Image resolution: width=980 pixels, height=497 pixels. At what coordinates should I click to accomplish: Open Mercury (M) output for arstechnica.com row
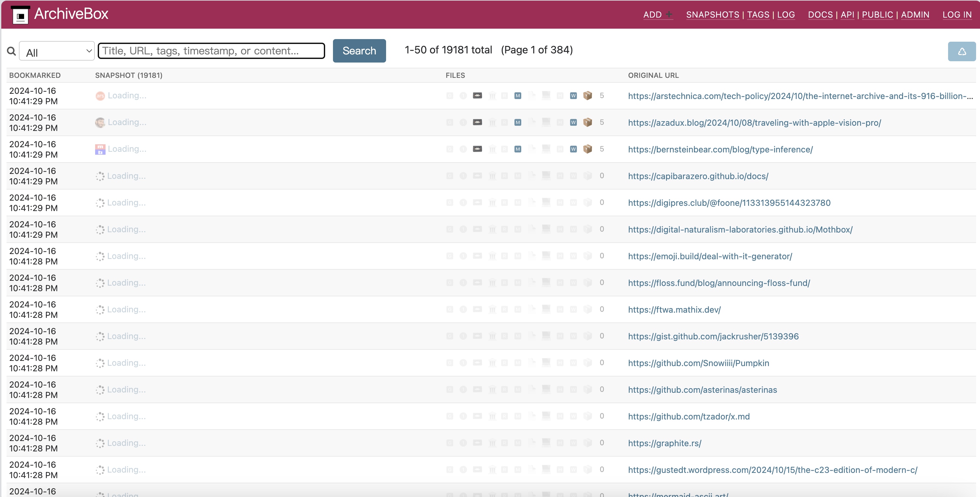coord(517,95)
